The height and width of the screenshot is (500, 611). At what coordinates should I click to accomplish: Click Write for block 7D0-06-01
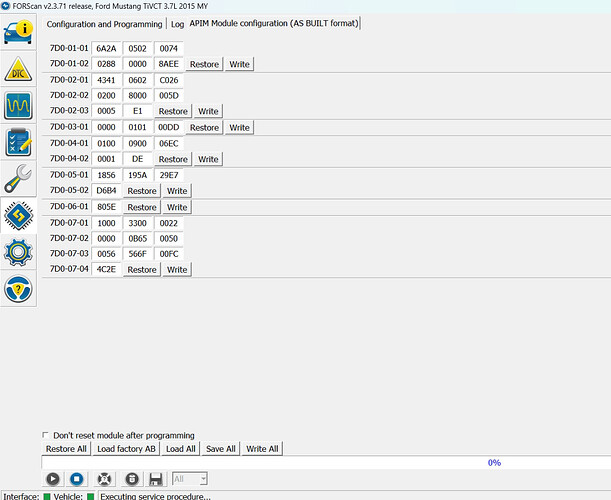177,207
